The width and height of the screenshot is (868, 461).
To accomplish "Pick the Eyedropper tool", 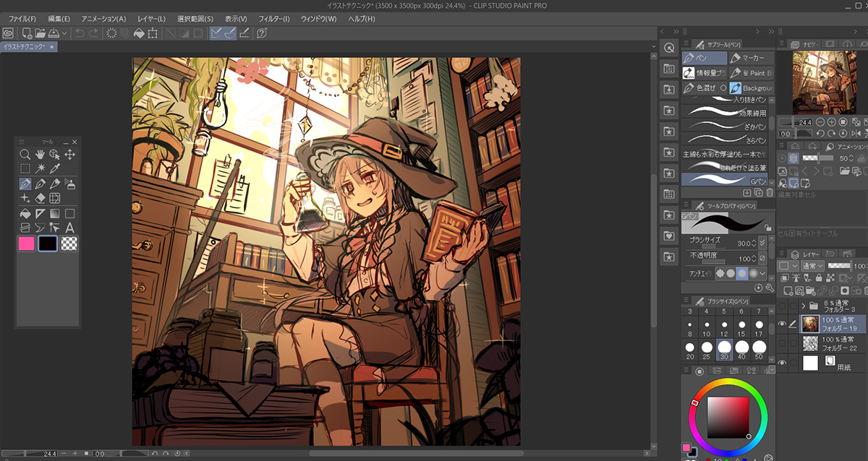I will 55,168.
